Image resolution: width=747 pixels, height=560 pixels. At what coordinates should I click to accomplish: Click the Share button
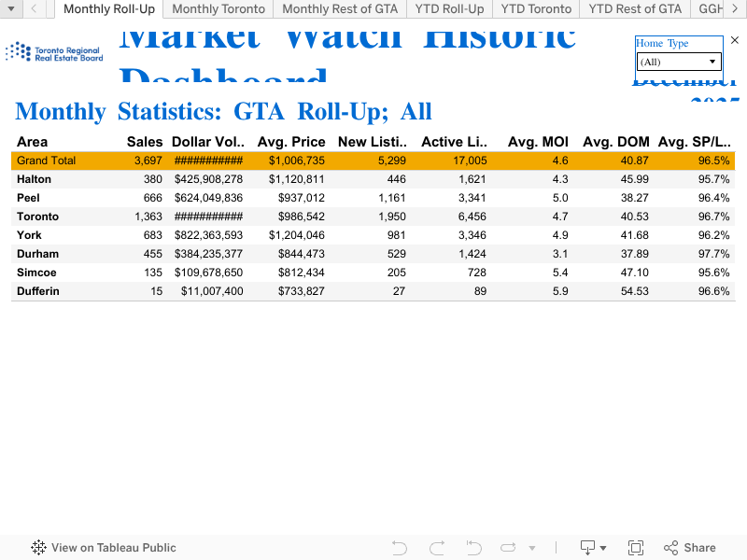[x=690, y=548]
